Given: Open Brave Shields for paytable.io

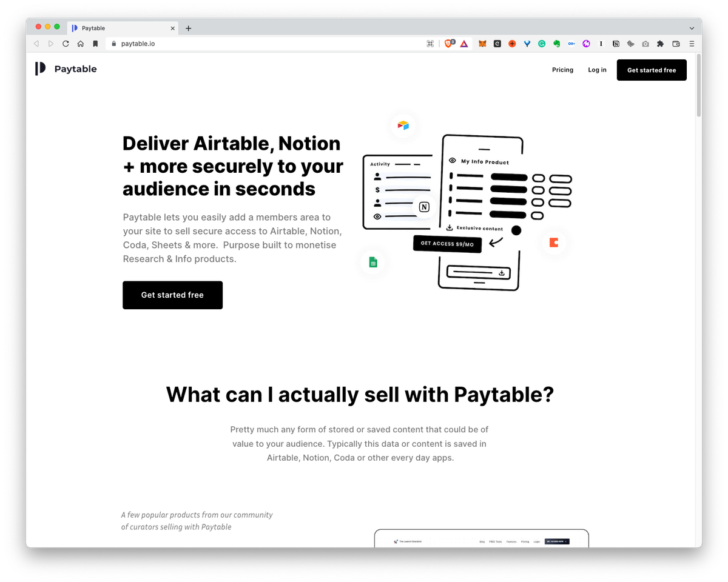Looking at the screenshot, I should (x=449, y=44).
